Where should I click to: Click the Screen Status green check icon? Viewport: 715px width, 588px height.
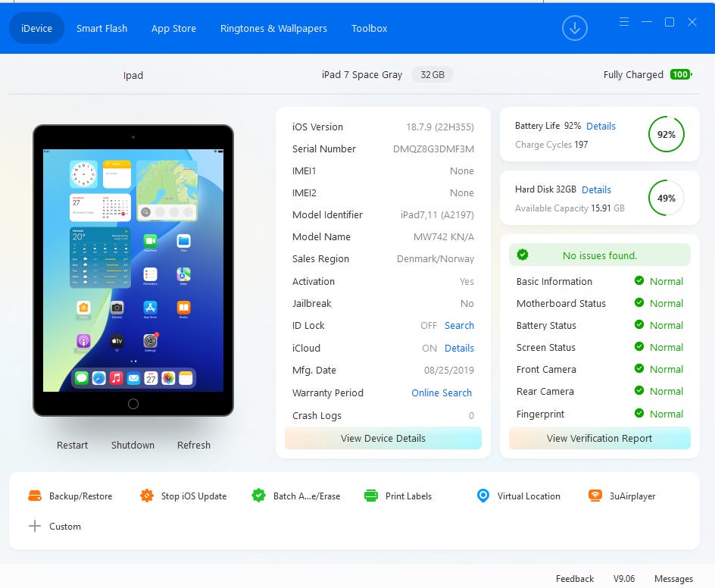639,347
